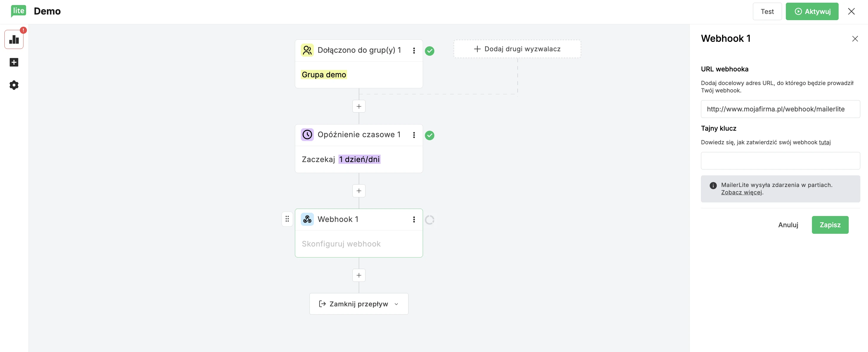Click the webhook icon on Webhook 1 step
Screen dimensions: 868x352
click(x=307, y=220)
